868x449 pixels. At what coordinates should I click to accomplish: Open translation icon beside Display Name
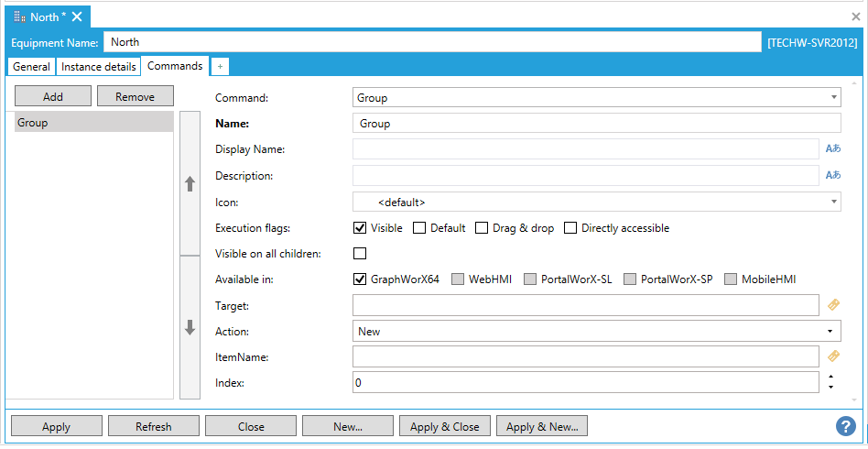pyautogui.click(x=832, y=149)
